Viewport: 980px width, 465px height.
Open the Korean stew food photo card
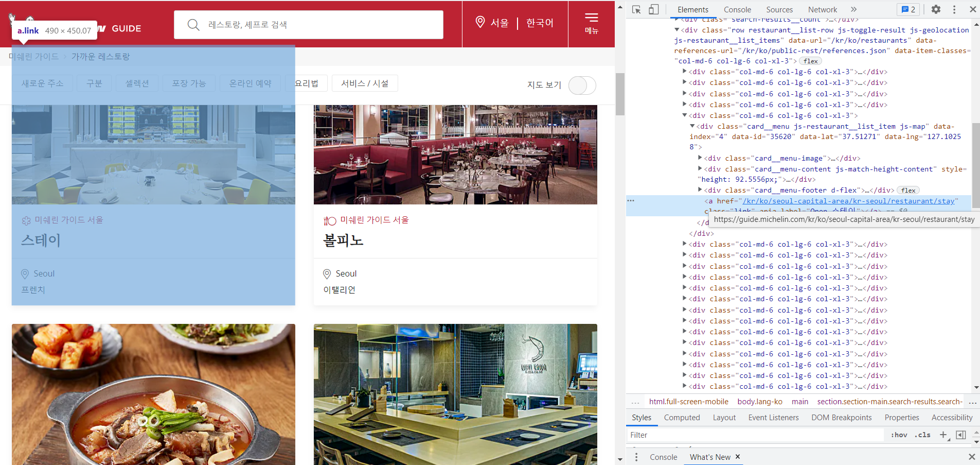[153, 394]
